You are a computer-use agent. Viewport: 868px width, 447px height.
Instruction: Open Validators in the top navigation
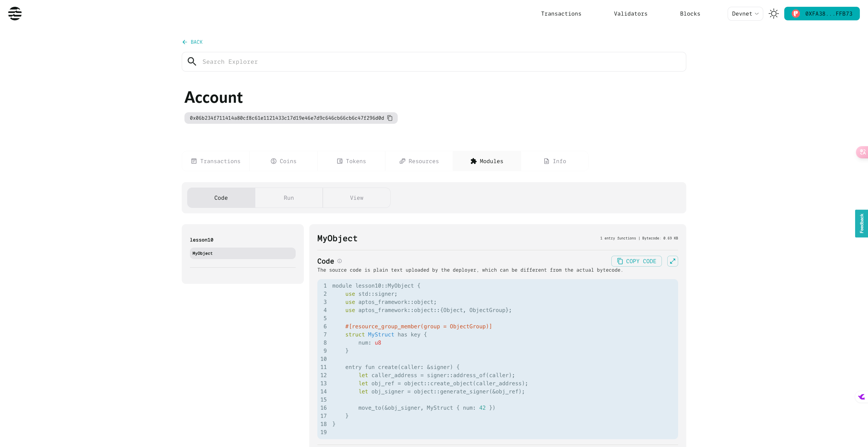click(630, 14)
